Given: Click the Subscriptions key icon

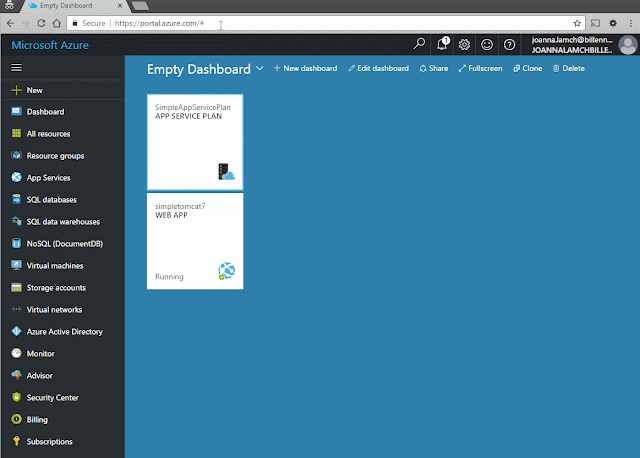Looking at the screenshot, I should point(16,441).
